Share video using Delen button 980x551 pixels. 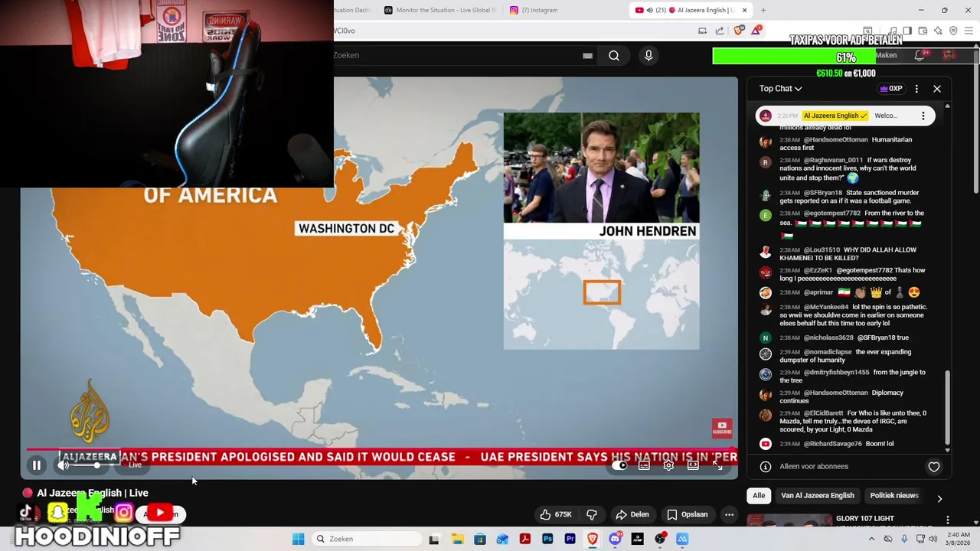coord(632,514)
